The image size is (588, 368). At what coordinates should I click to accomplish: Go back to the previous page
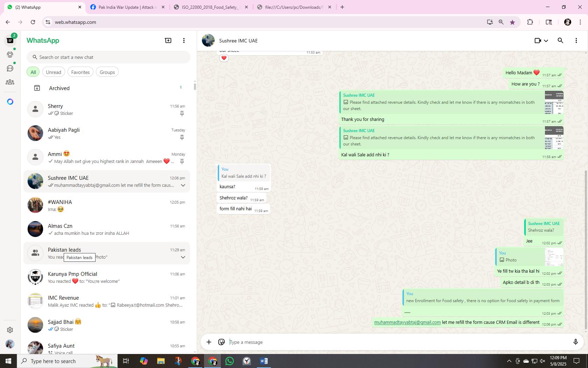tap(8, 22)
